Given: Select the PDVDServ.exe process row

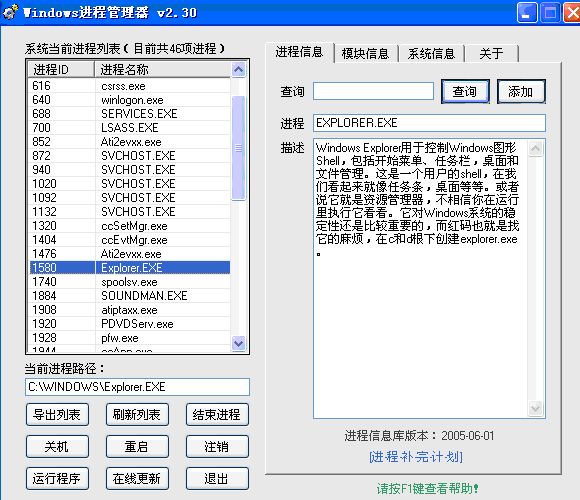Looking at the screenshot, I should (129, 324).
